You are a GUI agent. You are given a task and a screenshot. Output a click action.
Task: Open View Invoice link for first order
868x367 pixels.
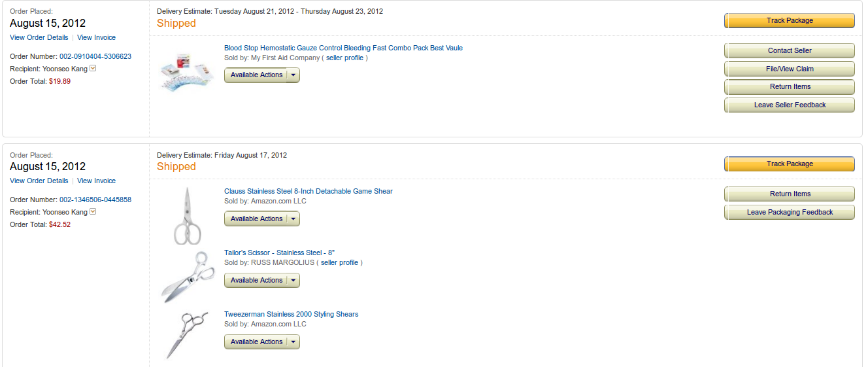click(x=96, y=37)
